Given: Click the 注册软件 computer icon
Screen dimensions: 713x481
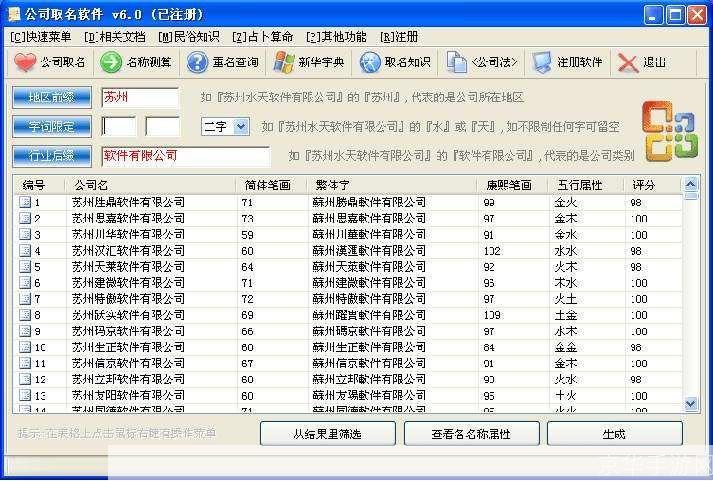Looking at the screenshot, I should point(542,62).
